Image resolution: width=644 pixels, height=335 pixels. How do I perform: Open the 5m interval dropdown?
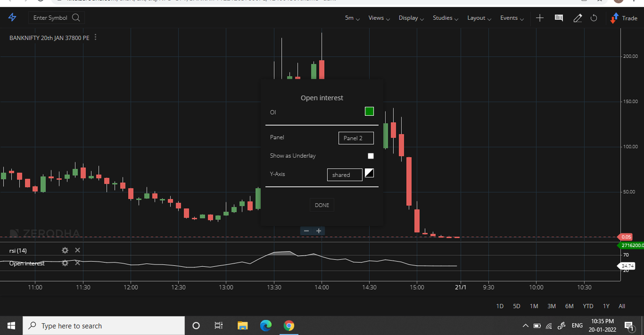click(353, 18)
